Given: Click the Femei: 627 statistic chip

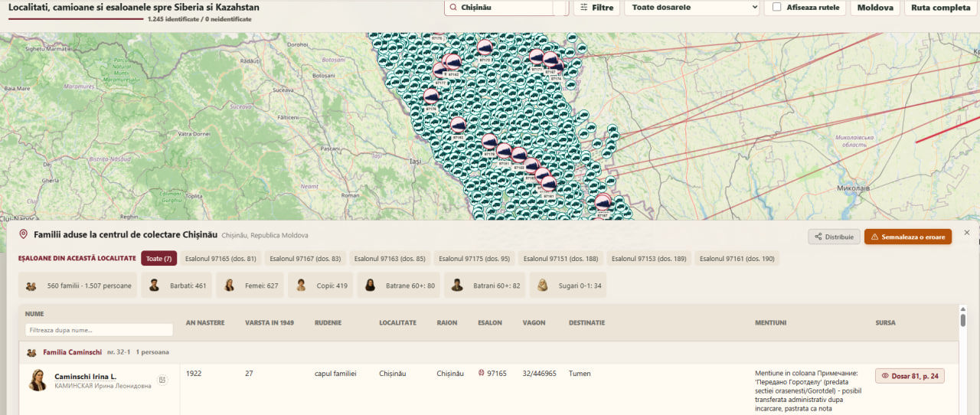Looking at the screenshot, I should point(251,285).
